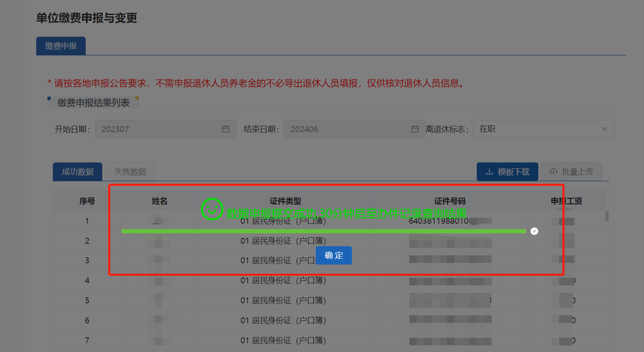Switch to the 成功数据 tab

pos(77,172)
